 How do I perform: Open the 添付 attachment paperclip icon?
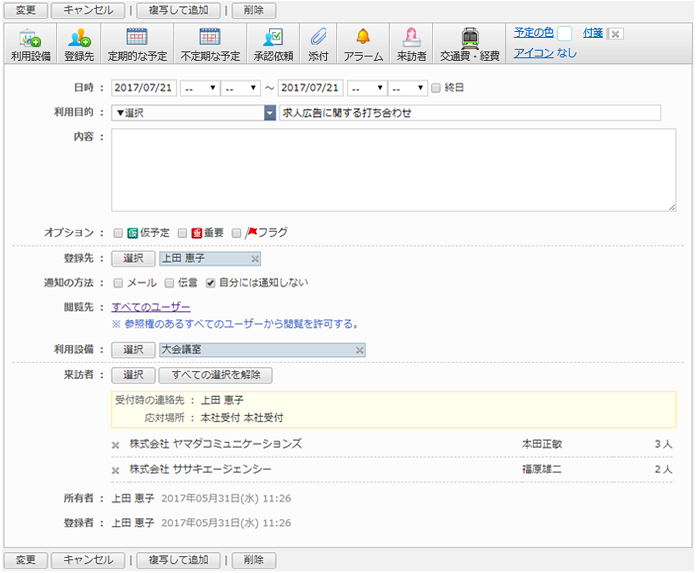tap(318, 44)
